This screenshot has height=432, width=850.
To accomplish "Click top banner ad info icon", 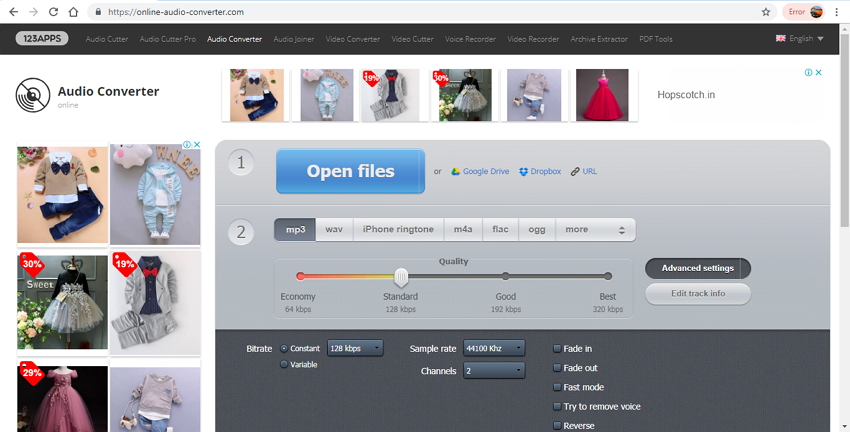I will [808, 72].
